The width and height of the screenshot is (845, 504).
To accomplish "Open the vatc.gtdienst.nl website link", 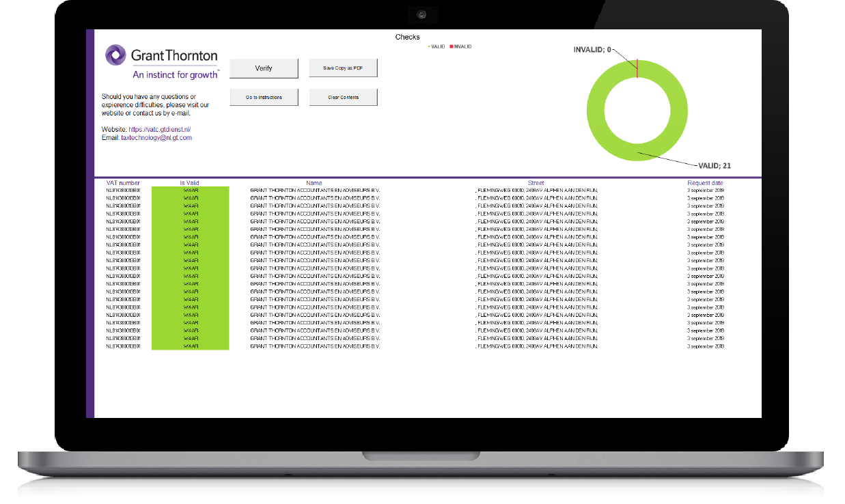I will click(159, 129).
